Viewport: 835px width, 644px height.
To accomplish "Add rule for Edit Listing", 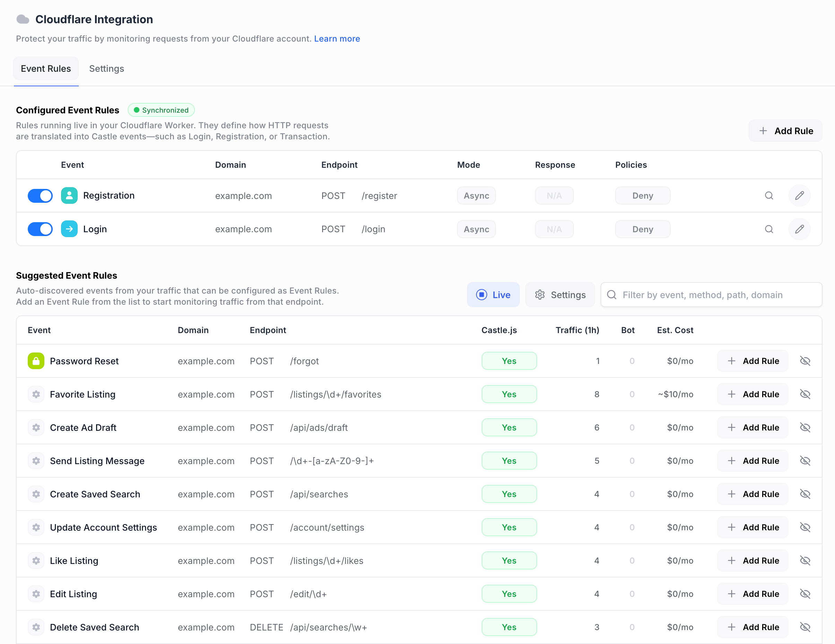I will tap(752, 593).
